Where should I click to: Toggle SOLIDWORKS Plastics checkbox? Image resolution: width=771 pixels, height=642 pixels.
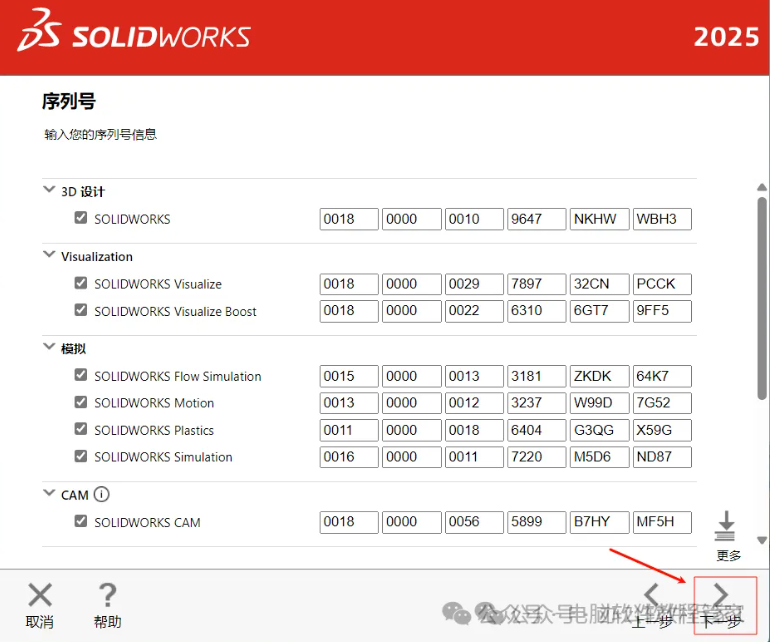(x=81, y=429)
